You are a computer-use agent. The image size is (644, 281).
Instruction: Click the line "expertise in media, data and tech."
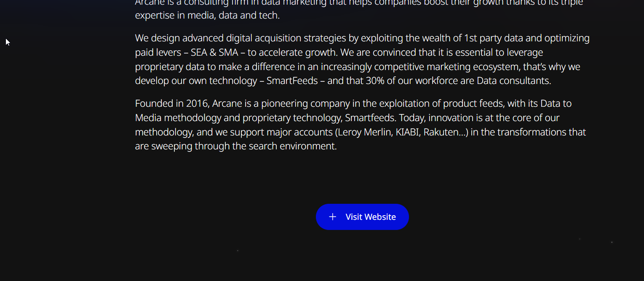coord(207,16)
